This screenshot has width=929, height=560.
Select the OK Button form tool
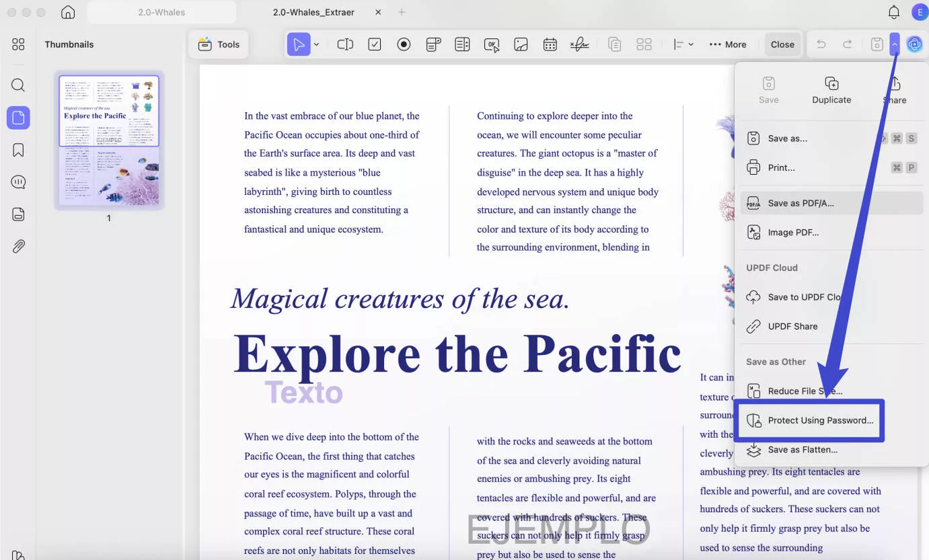coord(492,44)
